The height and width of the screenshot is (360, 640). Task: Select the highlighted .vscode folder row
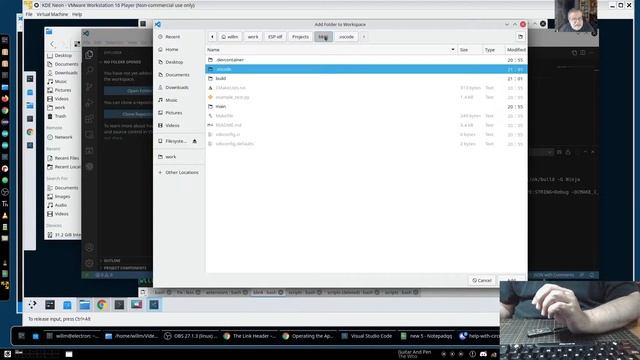click(366, 69)
